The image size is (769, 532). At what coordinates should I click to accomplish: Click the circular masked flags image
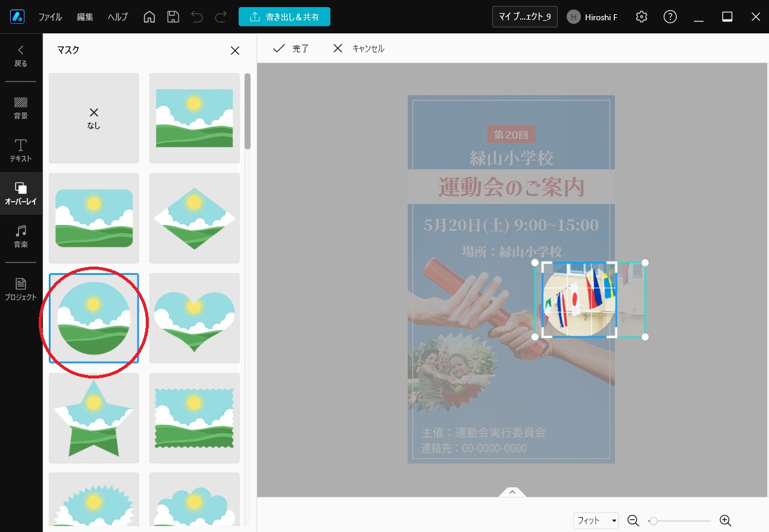coord(579,300)
